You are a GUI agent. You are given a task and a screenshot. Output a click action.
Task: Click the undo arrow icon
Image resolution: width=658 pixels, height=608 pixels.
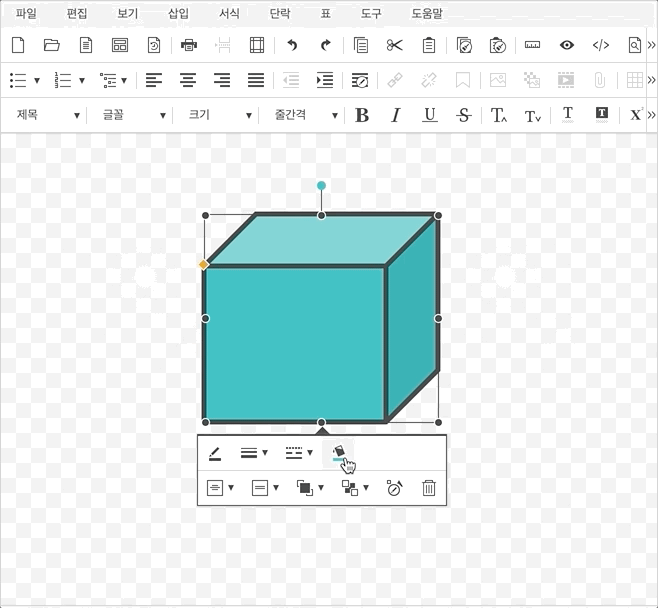tap(292, 45)
